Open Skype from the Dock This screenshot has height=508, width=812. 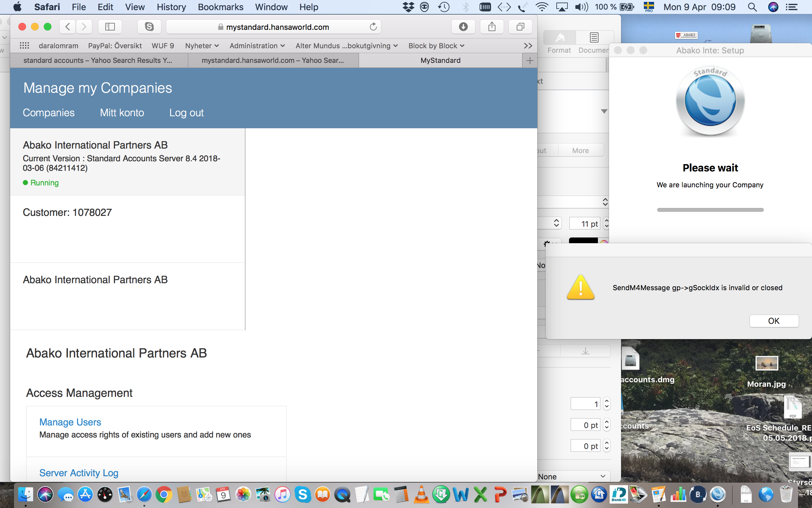(303, 495)
